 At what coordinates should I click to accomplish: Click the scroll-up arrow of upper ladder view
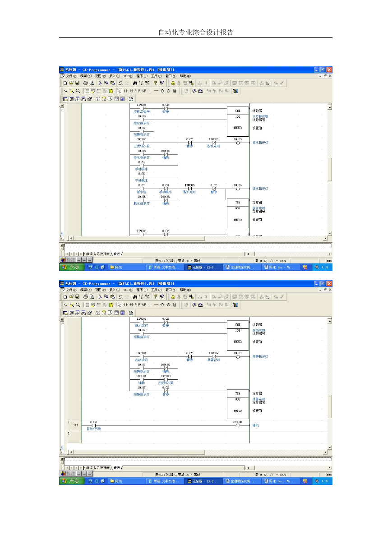click(329, 107)
